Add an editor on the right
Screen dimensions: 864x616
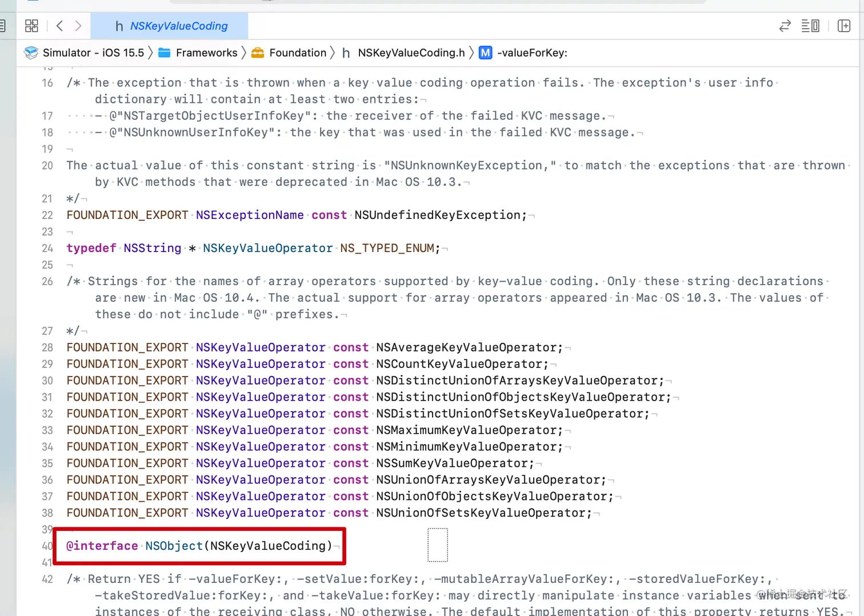point(844,26)
